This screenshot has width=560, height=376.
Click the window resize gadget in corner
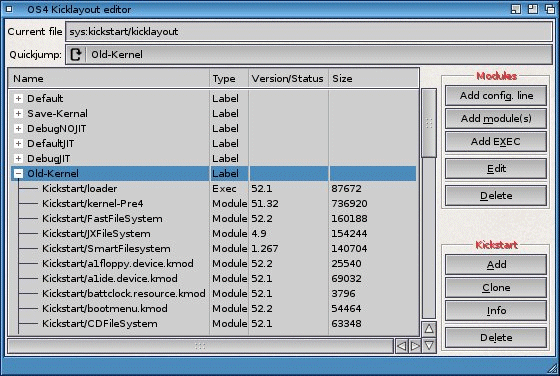[x=553, y=368]
